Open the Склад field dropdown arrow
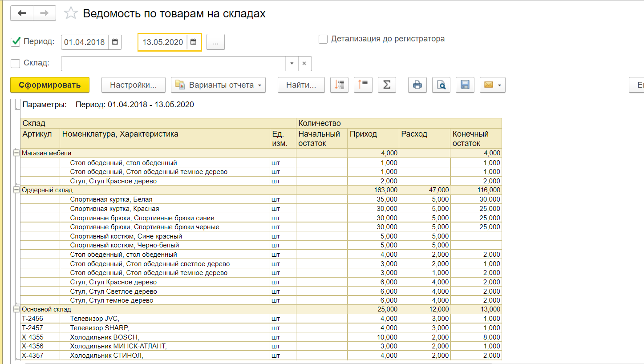 pyautogui.click(x=292, y=64)
